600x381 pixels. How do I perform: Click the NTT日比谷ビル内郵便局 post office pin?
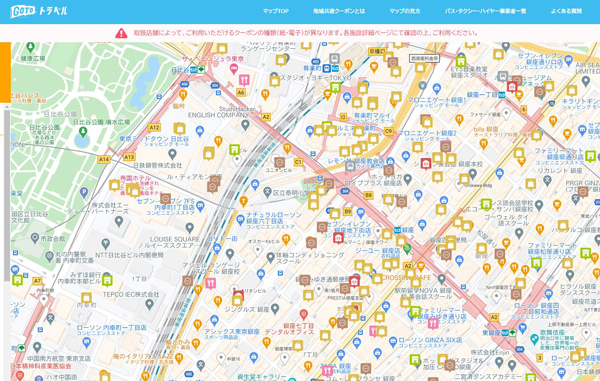click(x=105, y=244)
